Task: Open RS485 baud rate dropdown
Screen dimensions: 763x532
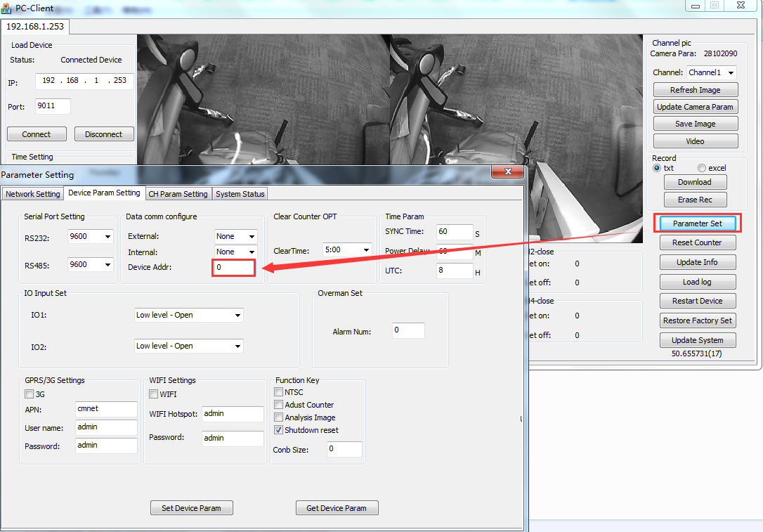Action: (107, 265)
